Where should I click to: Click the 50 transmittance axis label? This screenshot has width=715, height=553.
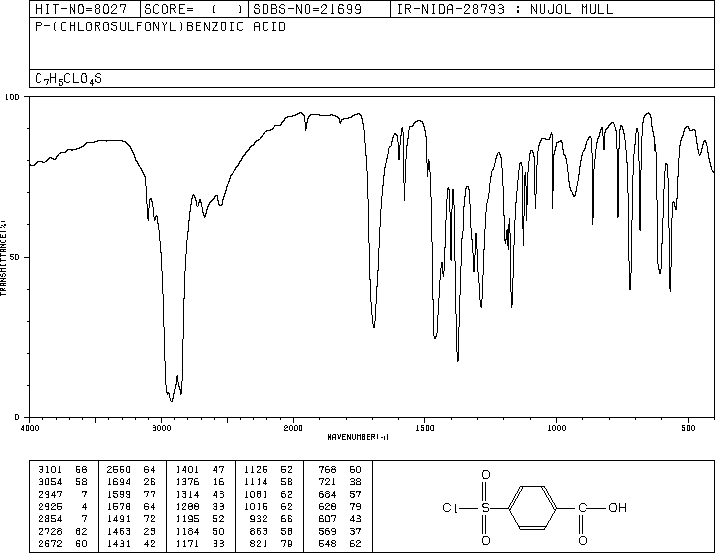click(x=14, y=257)
